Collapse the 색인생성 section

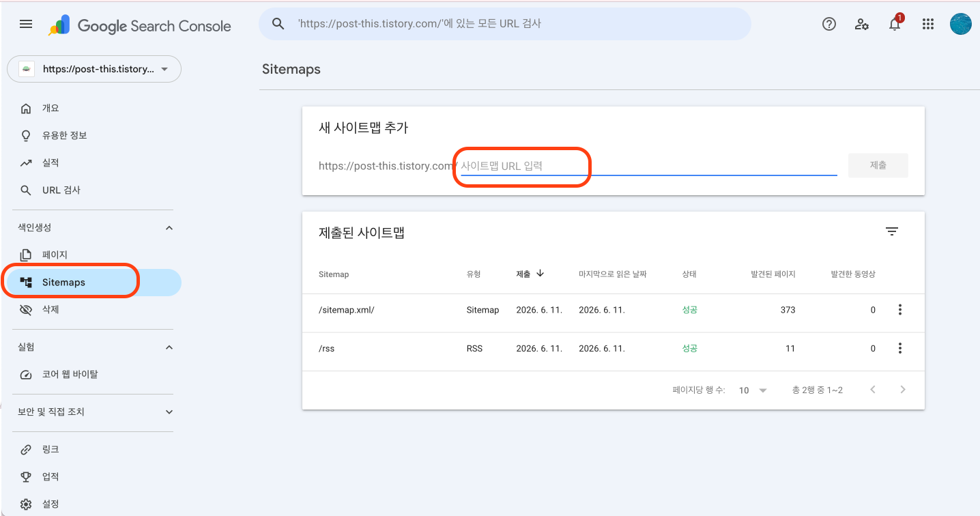[169, 227]
